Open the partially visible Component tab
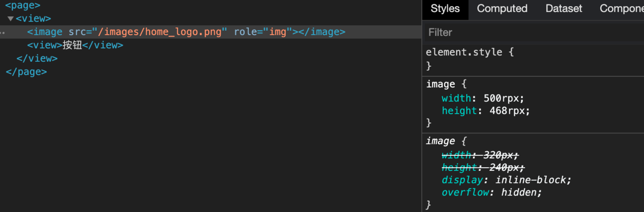Image resolution: width=644 pixels, height=212 pixels. pos(621,9)
